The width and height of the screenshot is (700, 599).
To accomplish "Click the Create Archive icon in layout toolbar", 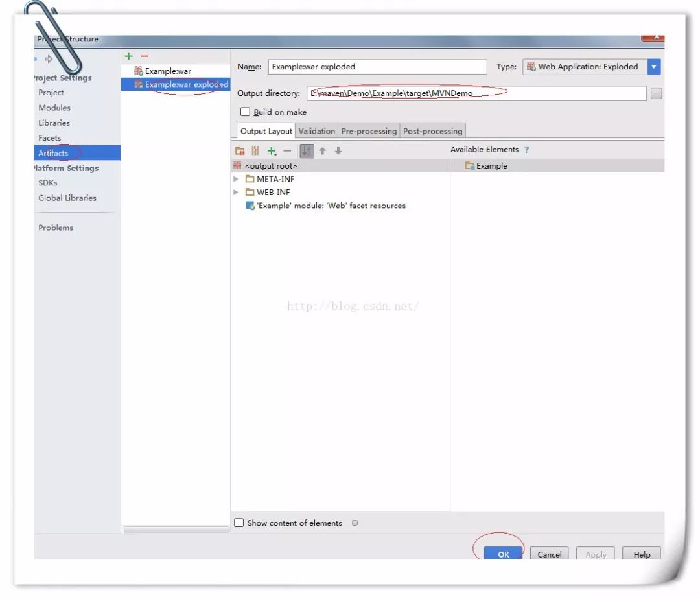I will [x=255, y=151].
